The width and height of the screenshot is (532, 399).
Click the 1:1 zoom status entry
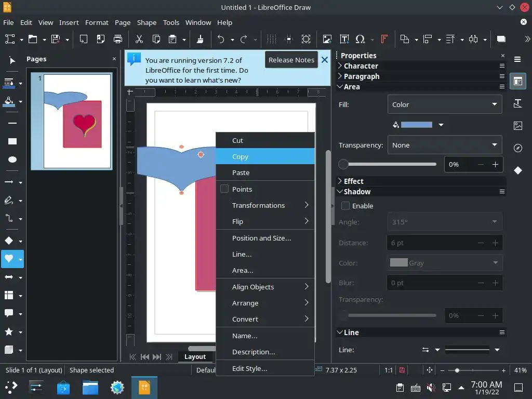point(389,370)
